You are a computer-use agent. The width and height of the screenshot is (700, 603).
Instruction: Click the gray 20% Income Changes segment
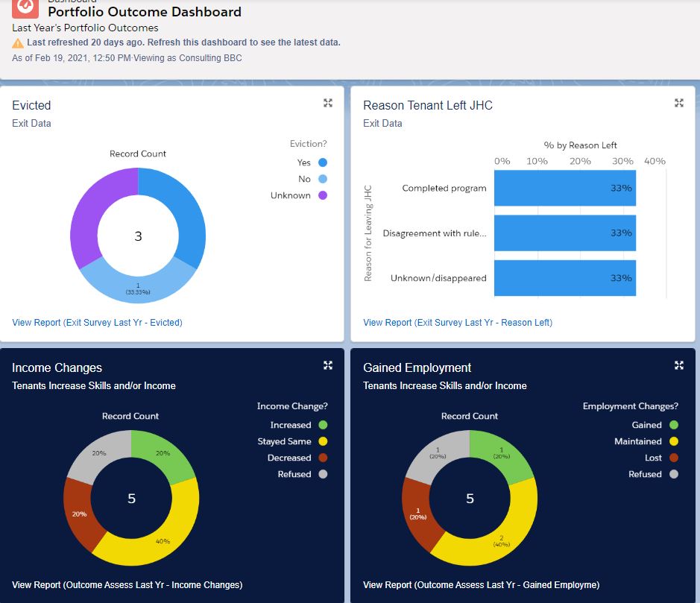click(x=99, y=453)
